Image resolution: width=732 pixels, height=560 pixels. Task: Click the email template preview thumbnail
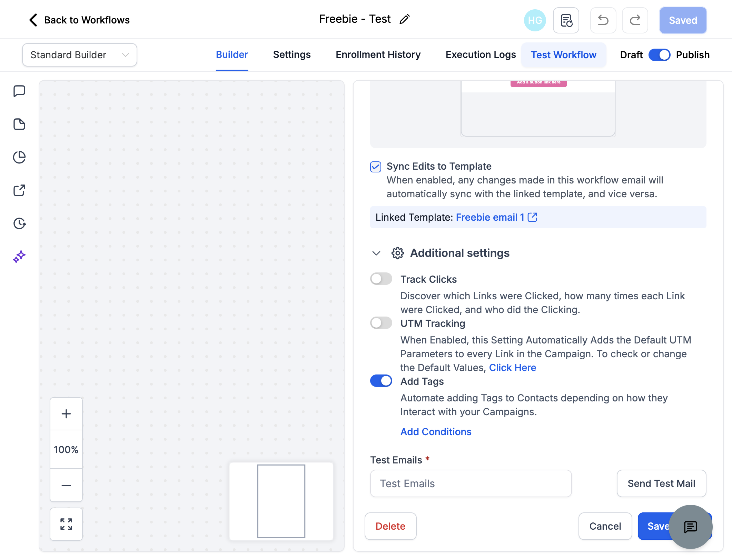[538, 108]
